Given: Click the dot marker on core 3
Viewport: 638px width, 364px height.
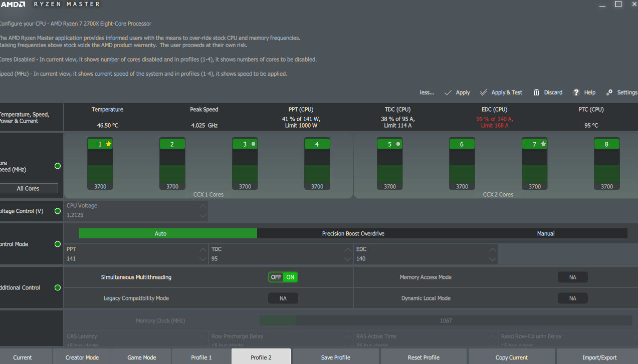Looking at the screenshot, I should click(253, 144).
